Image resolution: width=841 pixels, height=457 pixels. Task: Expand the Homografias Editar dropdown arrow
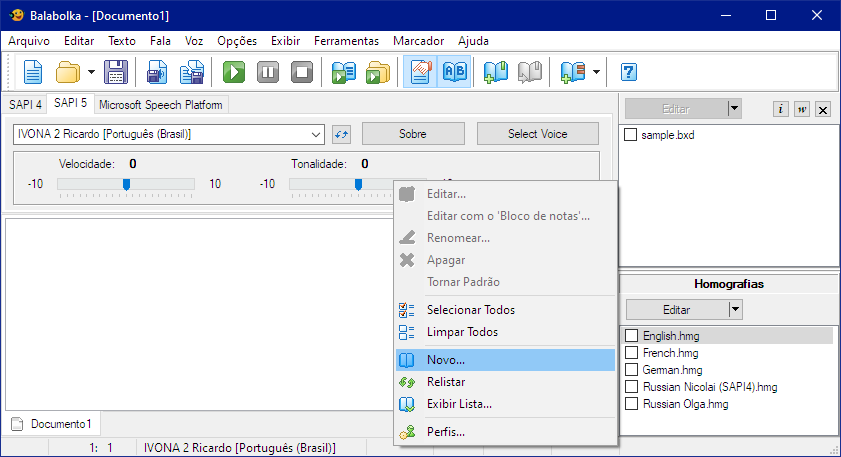(x=735, y=310)
